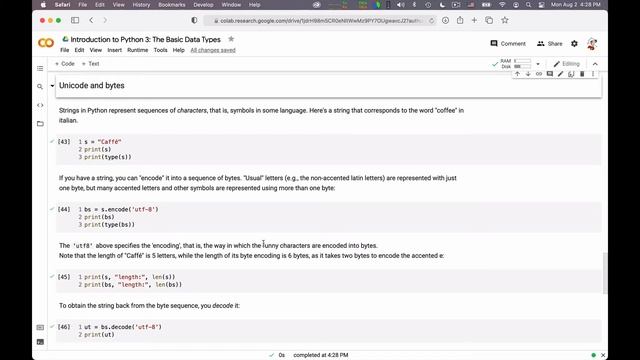
Task: Open Colab Help menu
Action: (x=178, y=50)
